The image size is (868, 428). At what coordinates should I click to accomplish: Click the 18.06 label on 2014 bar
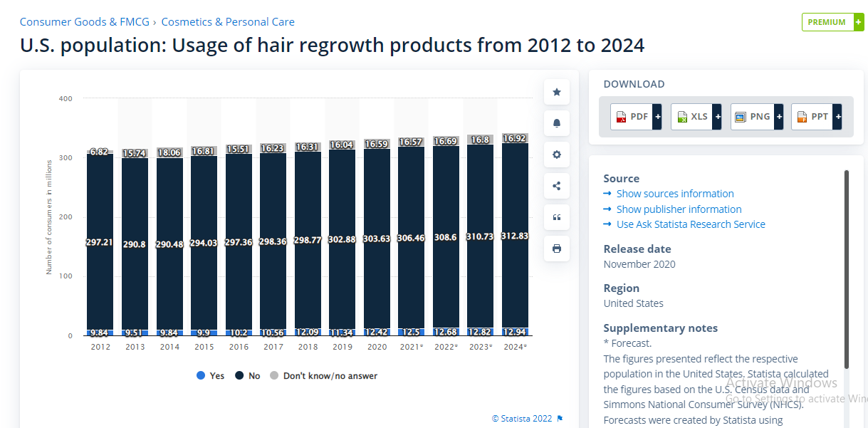pyautogui.click(x=169, y=152)
